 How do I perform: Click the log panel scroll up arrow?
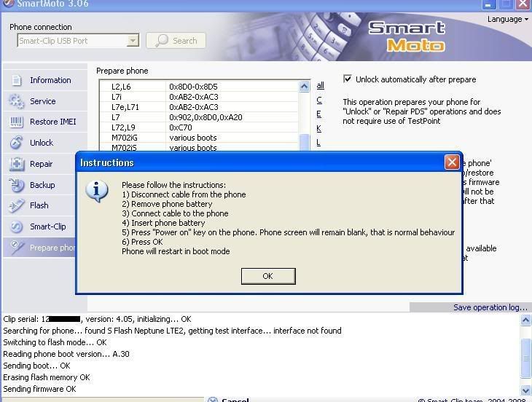525,320
